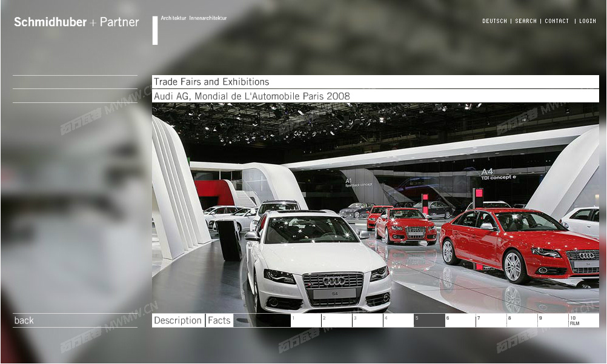Open the CONTACT page

pyautogui.click(x=557, y=21)
